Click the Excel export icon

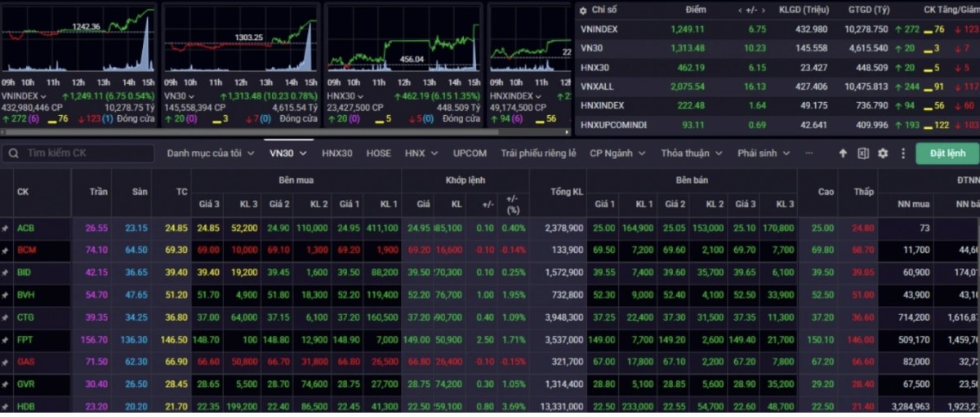tap(863, 153)
